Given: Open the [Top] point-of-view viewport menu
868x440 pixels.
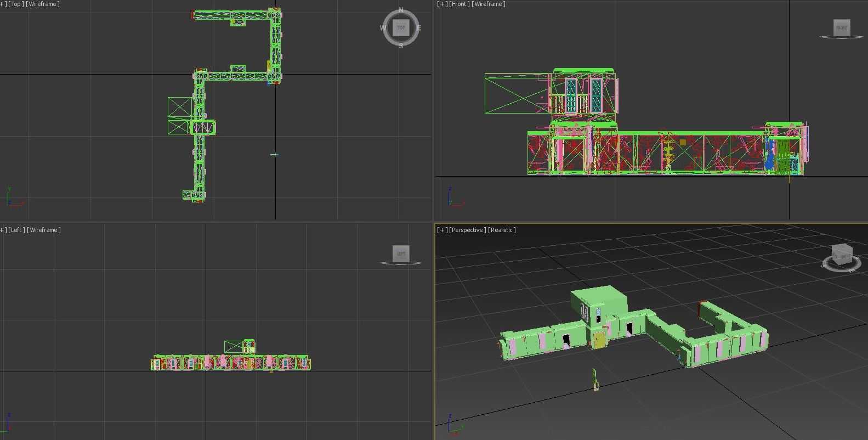Looking at the screenshot, I should [x=16, y=4].
